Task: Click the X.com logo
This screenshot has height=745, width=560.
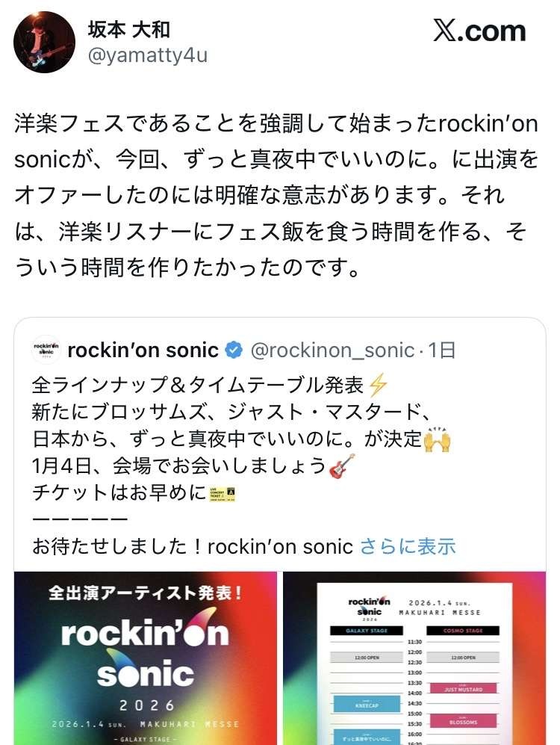Action: [479, 31]
